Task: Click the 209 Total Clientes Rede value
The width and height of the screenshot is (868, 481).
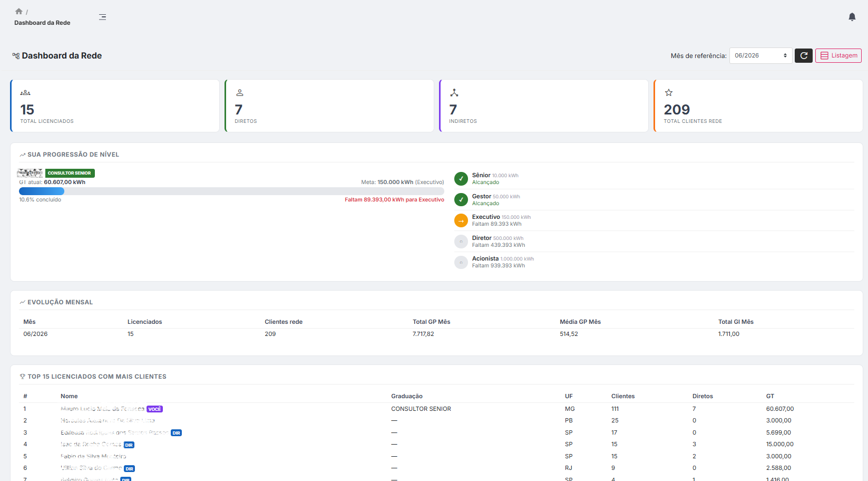Action: tap(677, 110)
